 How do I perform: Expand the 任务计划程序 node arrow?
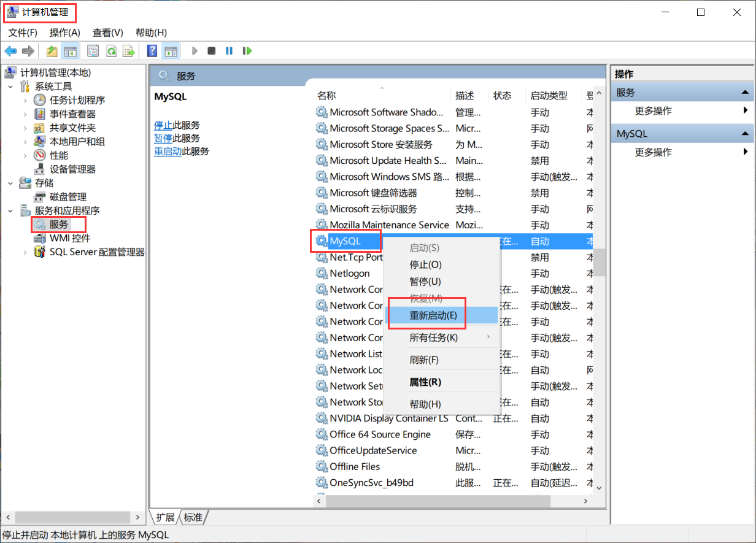coord(25,100)
